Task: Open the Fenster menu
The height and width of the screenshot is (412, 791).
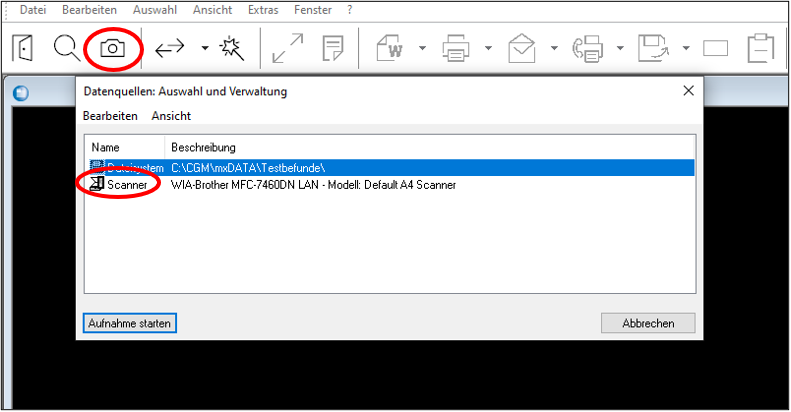Action: pyautogui.click(x=313, y=10)
